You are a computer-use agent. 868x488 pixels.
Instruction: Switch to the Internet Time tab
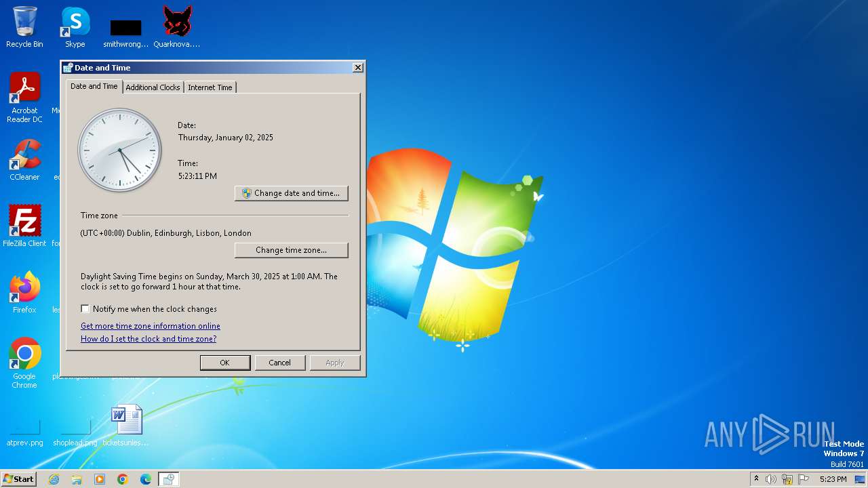210,87
